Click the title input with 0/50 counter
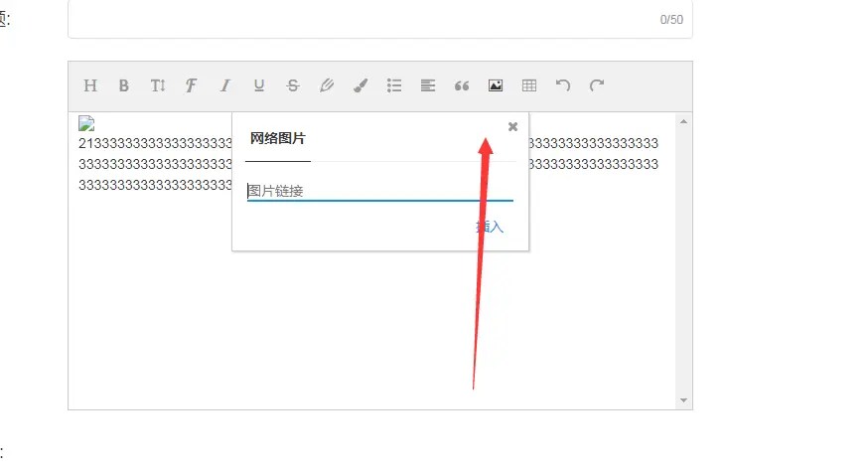This screenshot has height=472, width=868. point(380,20)
